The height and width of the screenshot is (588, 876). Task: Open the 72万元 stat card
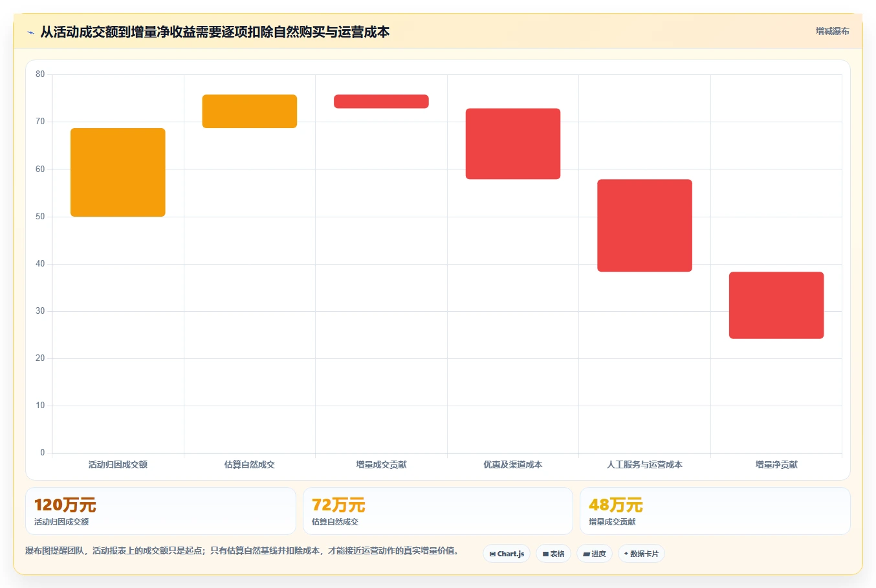[438, 511]
